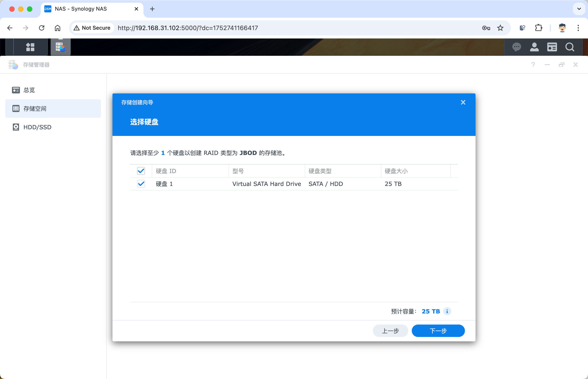Click the 下一步 button

[438, 331]
